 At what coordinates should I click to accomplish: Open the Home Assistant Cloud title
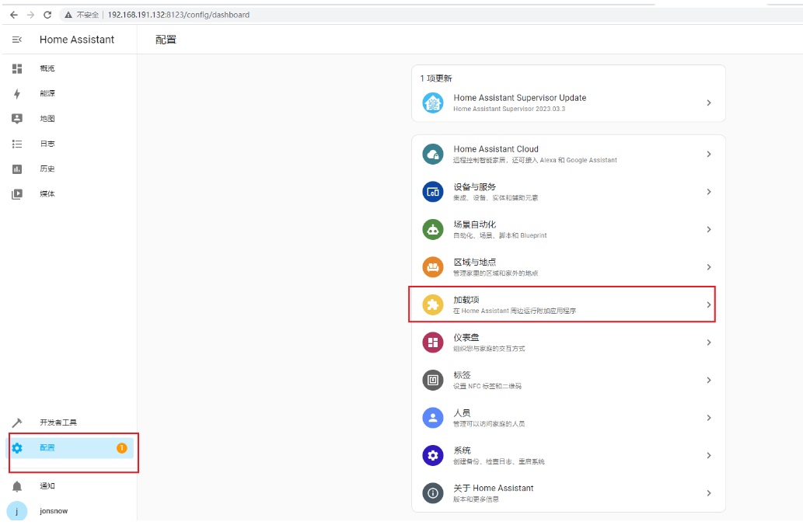coord(496,149)
